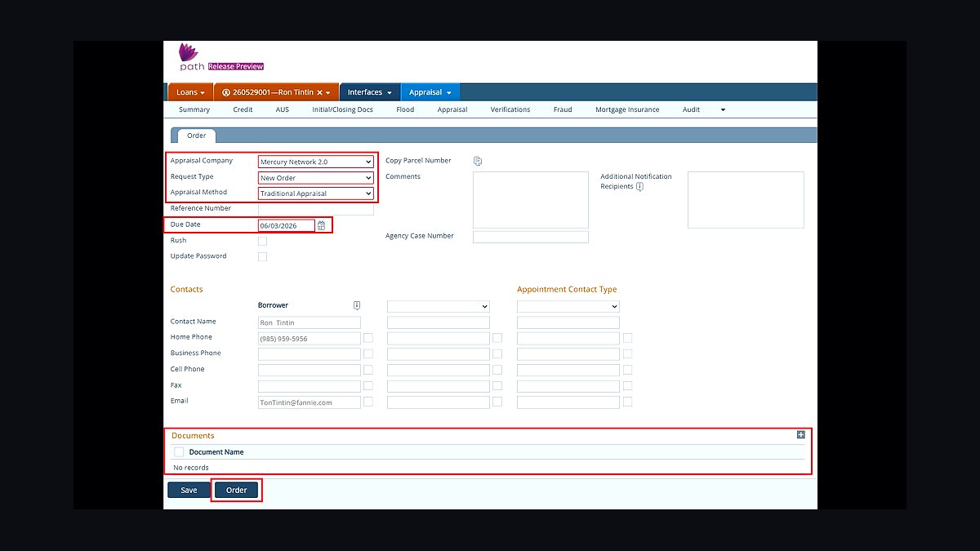The image size is (980, 551).
Task: Click into the Comments text box
Action: [531, 200]
